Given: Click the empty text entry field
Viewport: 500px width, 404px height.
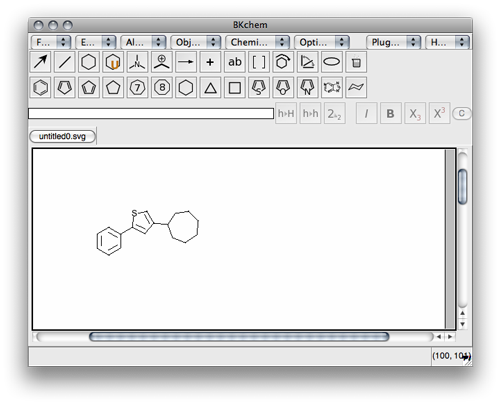Looking at the screenshot, I should tap(151, 114).
